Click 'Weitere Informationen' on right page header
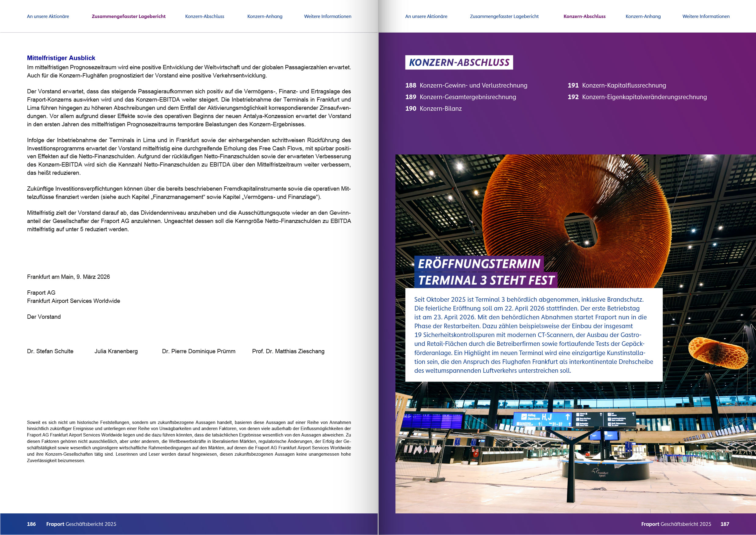 coord(706,16)
